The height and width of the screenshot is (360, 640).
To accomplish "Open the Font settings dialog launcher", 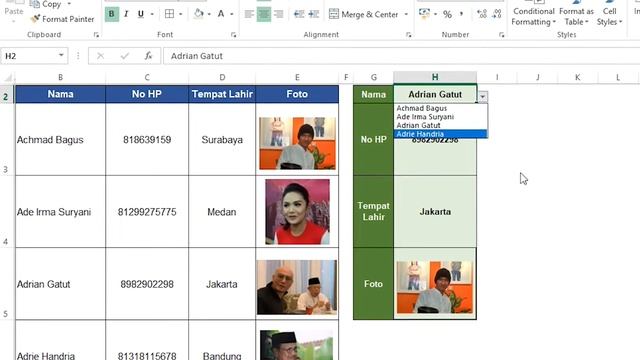I will pos(233,35).
